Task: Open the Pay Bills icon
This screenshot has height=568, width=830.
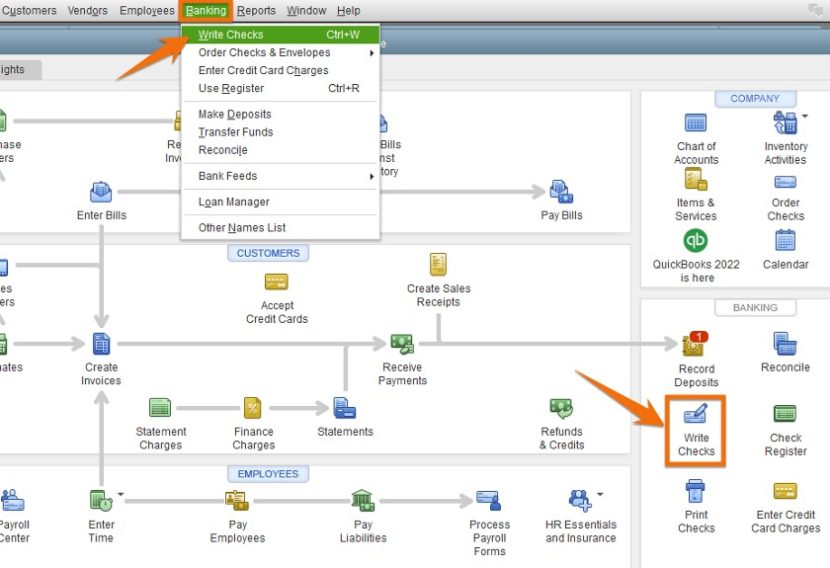Action: (x=561, y=192)
